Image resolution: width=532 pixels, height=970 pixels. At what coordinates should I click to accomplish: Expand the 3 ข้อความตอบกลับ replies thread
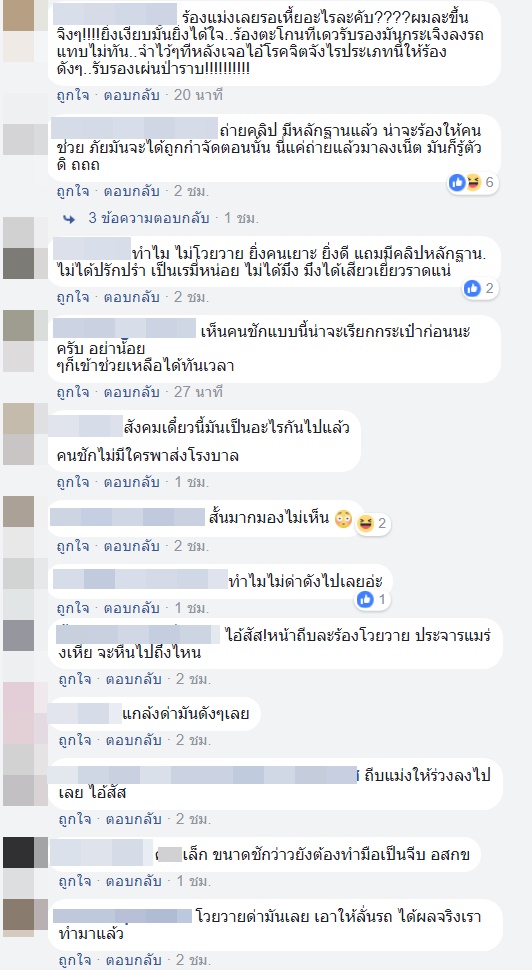point(148,218)
